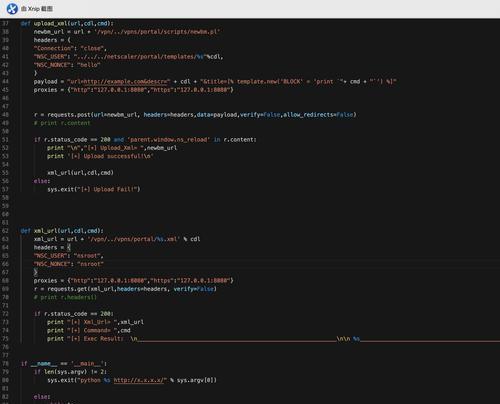Click 'if r.status_code == 200 and' line 51

tap(145, 140)
